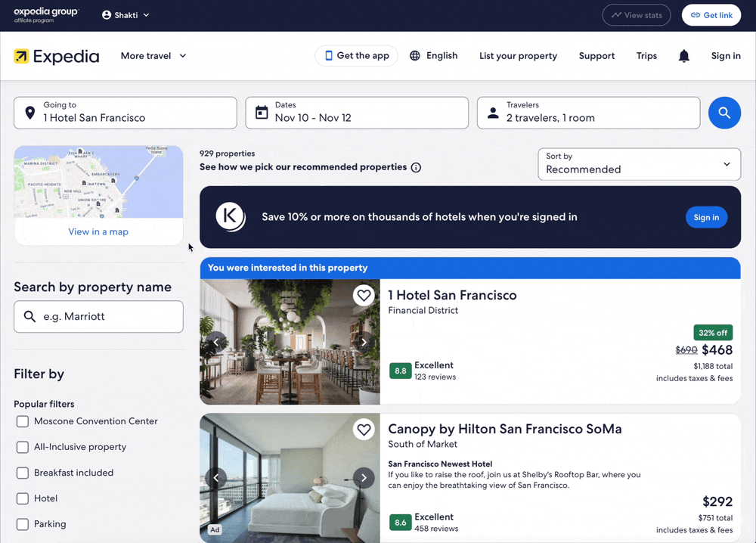Click the magnifier in property name search
The height and width of the screenshot is (543, 756).
pyautogui.click(x=30, y=316)
